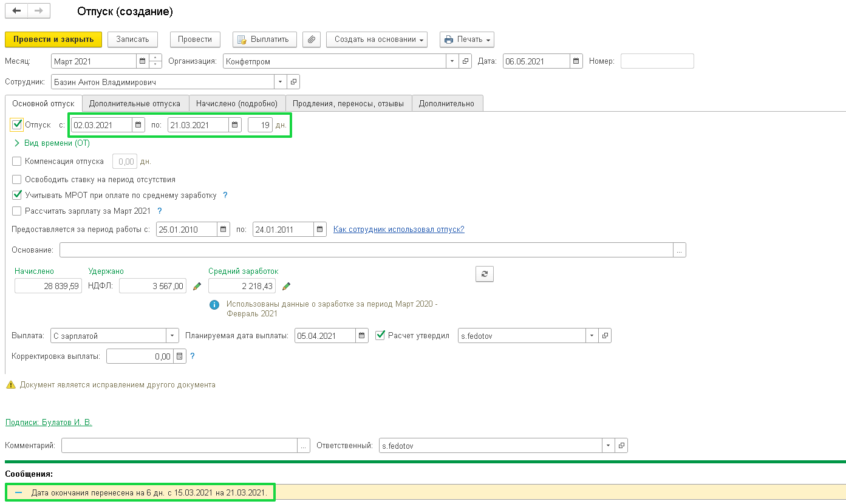
Task: Expand the Вид времени (ОТ) section
Action: coord(16,143)
